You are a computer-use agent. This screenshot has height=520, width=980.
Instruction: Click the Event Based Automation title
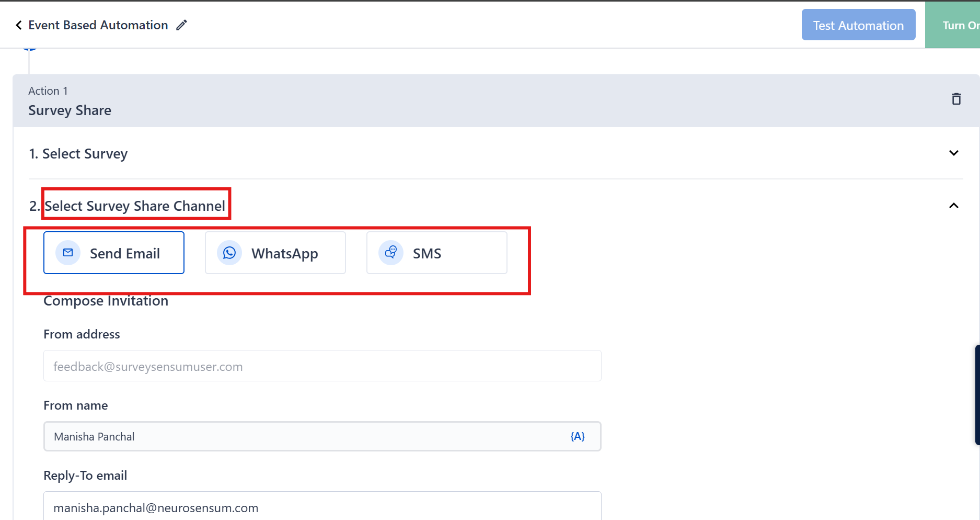[98, 25]
